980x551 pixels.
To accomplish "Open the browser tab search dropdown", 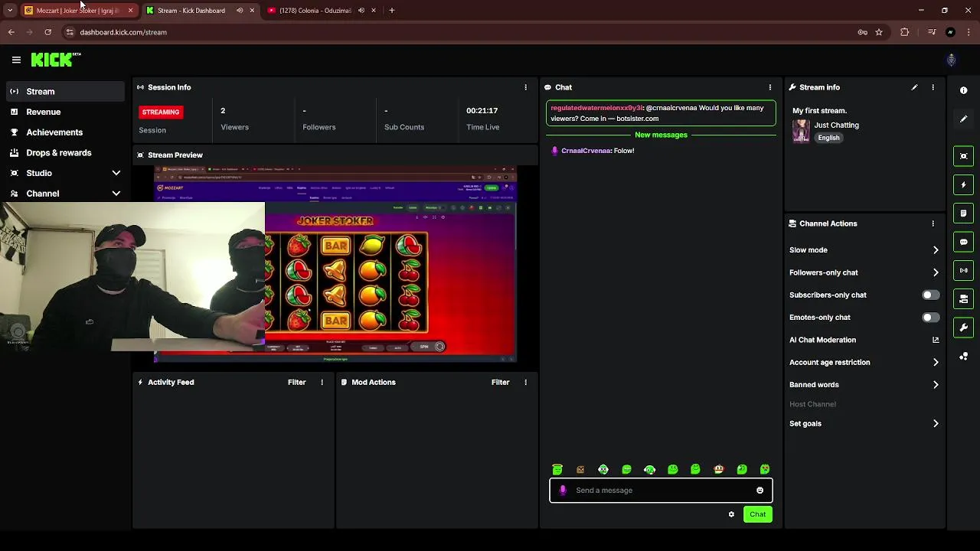I will click(x=10, y=11).
